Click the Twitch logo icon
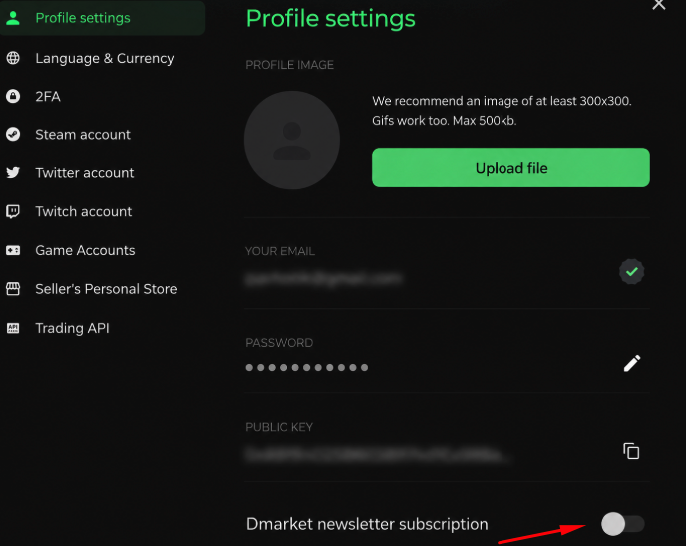This screenshot has width=686, height=546. click(13, 211)
